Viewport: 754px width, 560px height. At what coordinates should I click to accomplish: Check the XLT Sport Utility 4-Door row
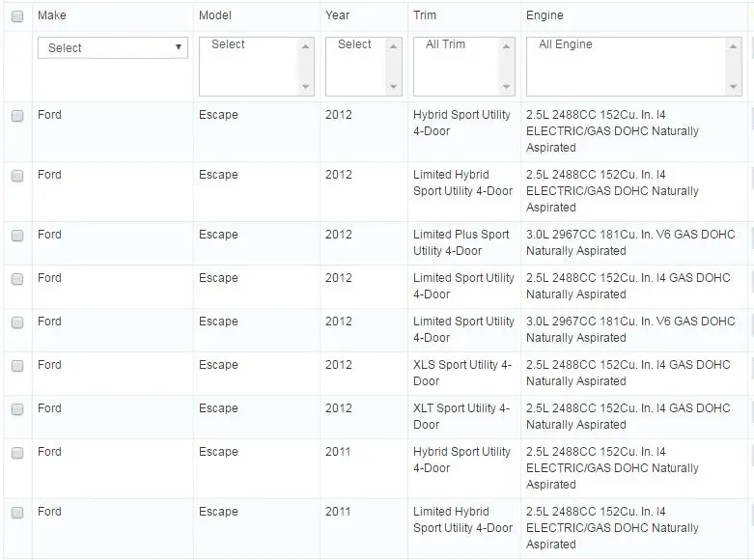tap(17, 409)
